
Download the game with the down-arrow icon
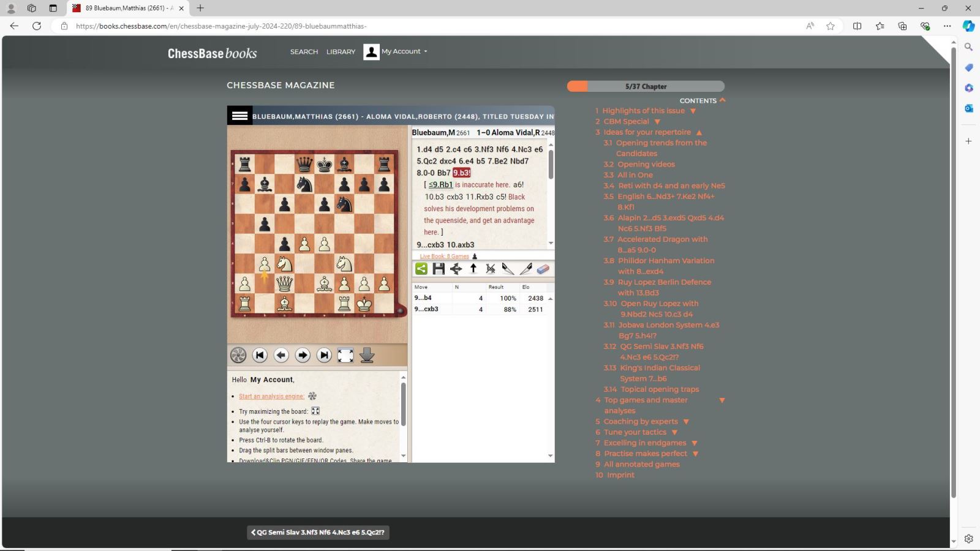pyautogui.click(x=367, y=355)
